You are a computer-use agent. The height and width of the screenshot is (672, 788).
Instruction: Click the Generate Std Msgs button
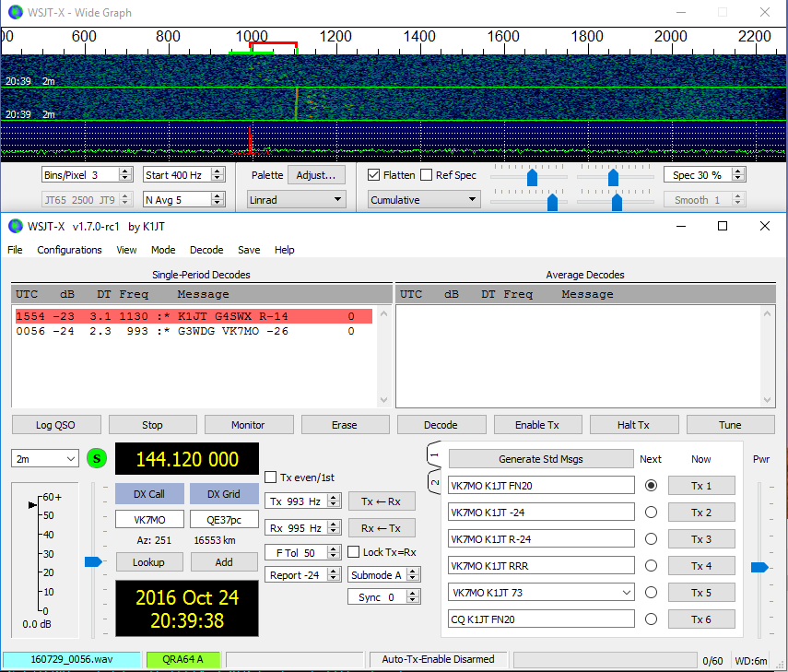(541, 459)
